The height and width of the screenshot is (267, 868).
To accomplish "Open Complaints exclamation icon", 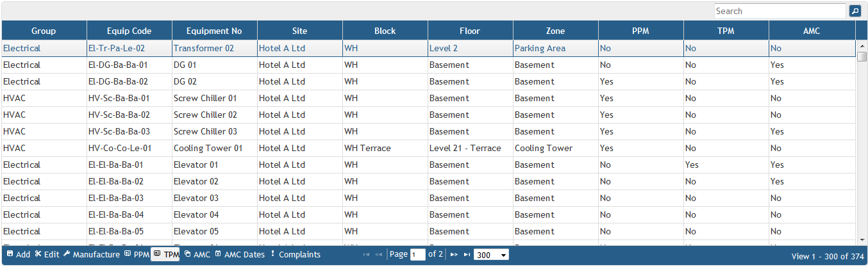I will coord(272,254).
